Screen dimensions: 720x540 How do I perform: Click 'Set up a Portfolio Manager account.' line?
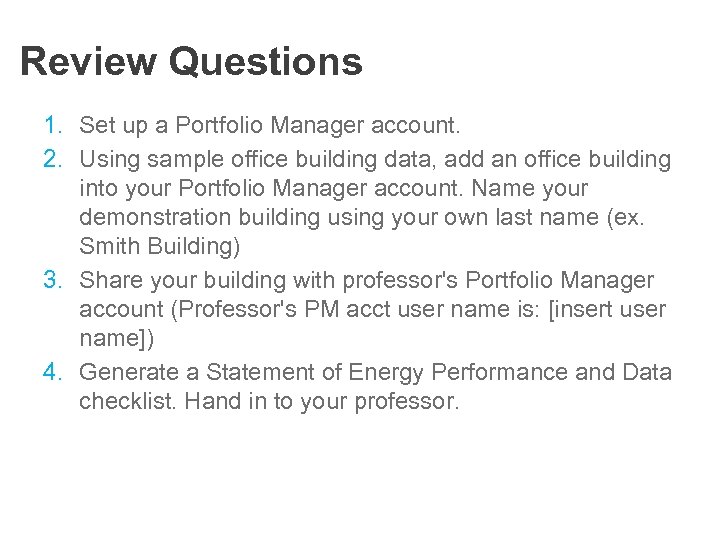270,126
